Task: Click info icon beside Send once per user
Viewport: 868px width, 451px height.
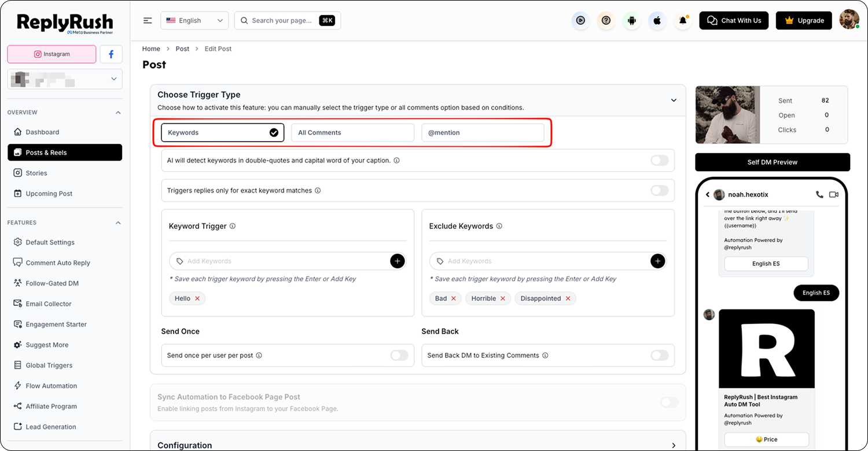Action: coord(259,356)
